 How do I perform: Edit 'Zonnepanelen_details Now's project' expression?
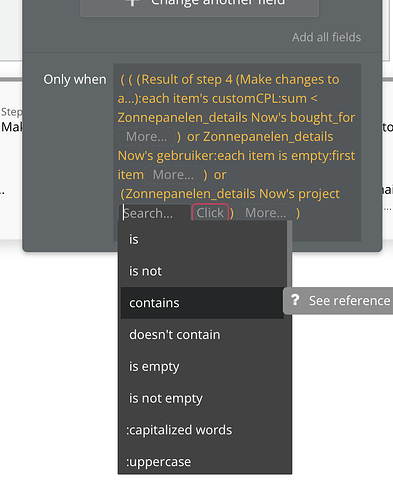pos(230,194)
